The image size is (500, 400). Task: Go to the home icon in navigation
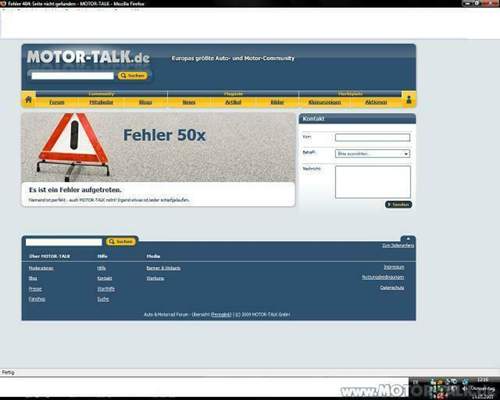pos(29,99)
